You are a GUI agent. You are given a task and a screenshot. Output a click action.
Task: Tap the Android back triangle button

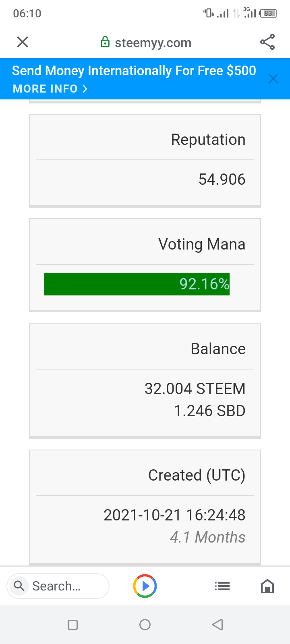217,625
